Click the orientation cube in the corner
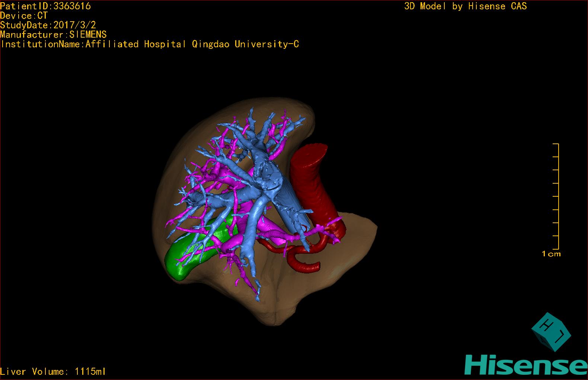The width and height of the screenshot is (588, 380). (551, 332)
